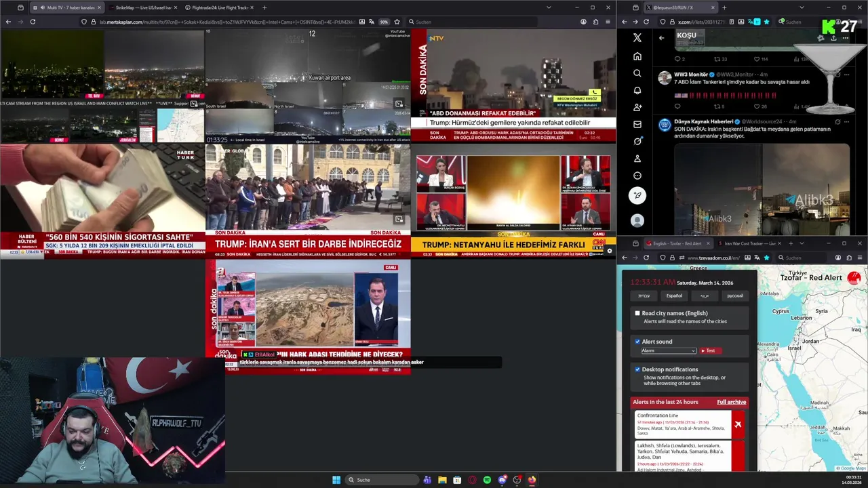Reply to the WW3 Monitör post

tap(677, 106)
